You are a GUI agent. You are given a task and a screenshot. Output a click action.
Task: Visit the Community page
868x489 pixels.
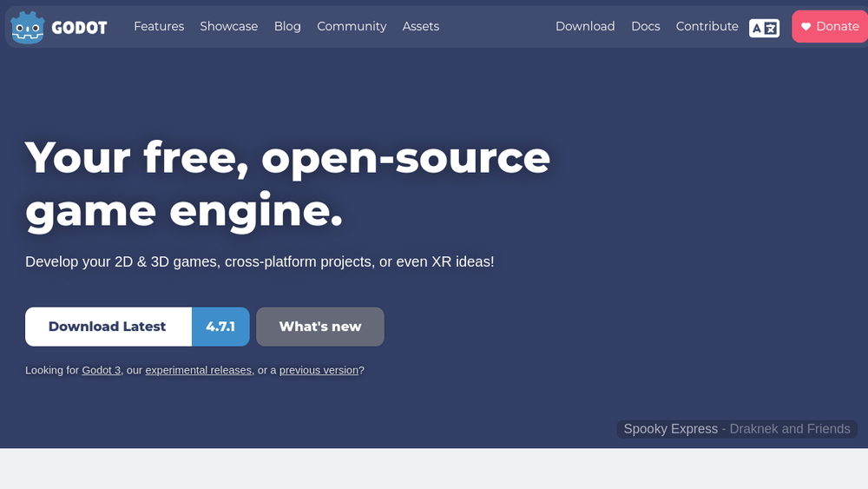[352, 27]
